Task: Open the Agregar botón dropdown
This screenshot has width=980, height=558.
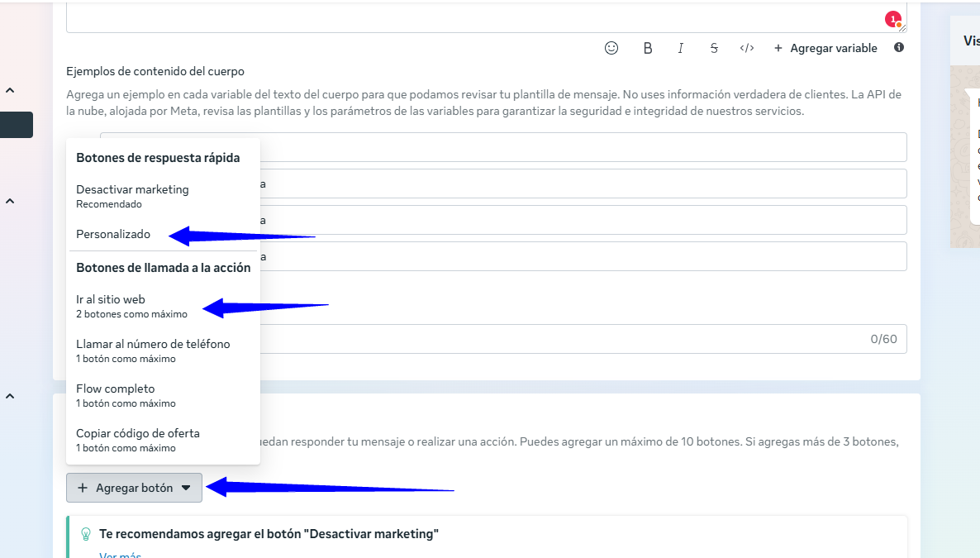Action: (x=135, y=488)
